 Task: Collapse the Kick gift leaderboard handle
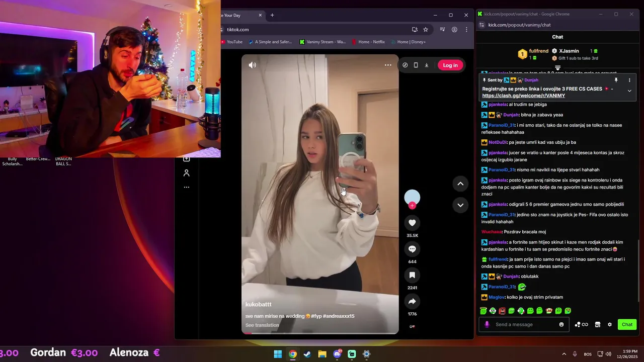557,68
